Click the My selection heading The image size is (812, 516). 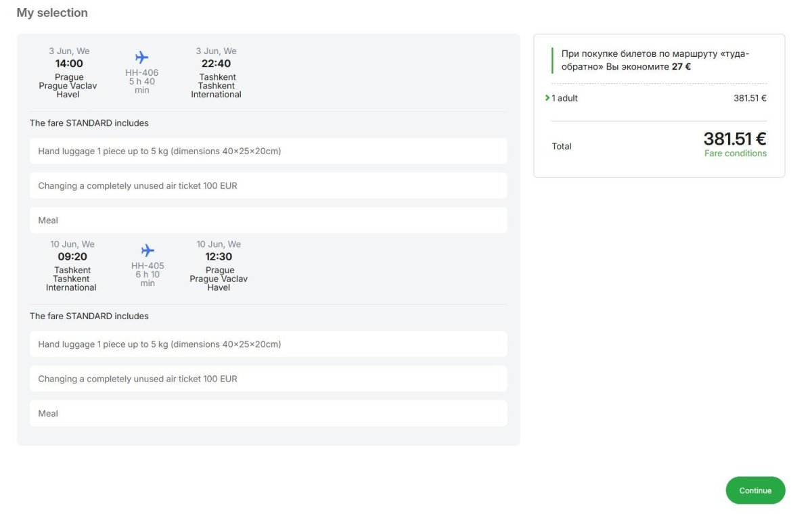[52, 13]
